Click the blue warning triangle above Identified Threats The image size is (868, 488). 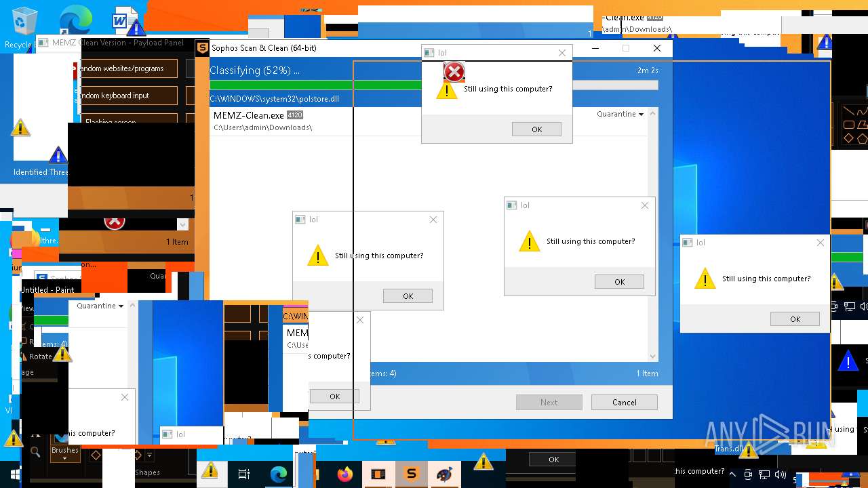[x=58, y=155]
